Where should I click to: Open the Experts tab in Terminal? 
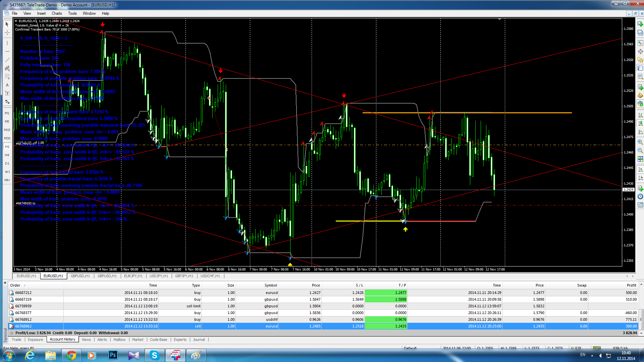[180, 340]
